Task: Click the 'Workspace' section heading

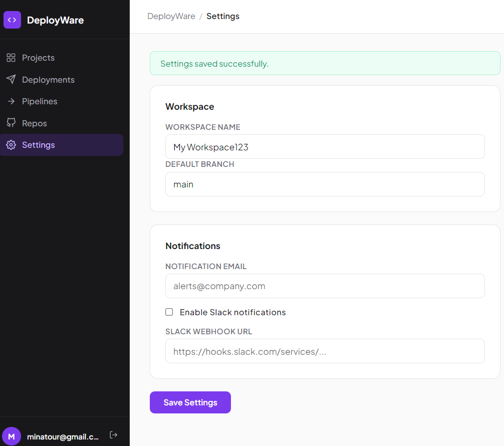Action: (x=190, y=106)
